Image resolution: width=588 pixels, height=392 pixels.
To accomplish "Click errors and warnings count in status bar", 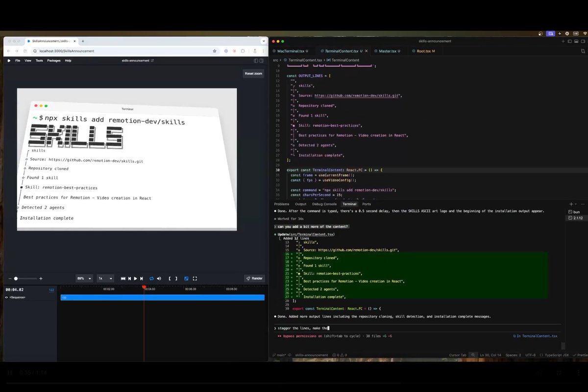I will click(x=339, y=355).
